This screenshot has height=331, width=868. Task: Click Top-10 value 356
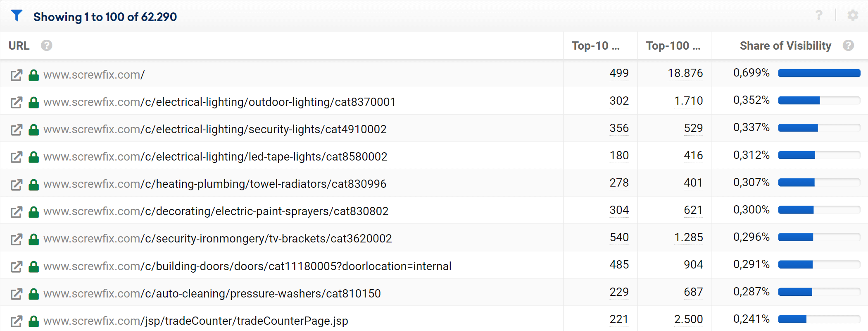(x=619, y=128)
